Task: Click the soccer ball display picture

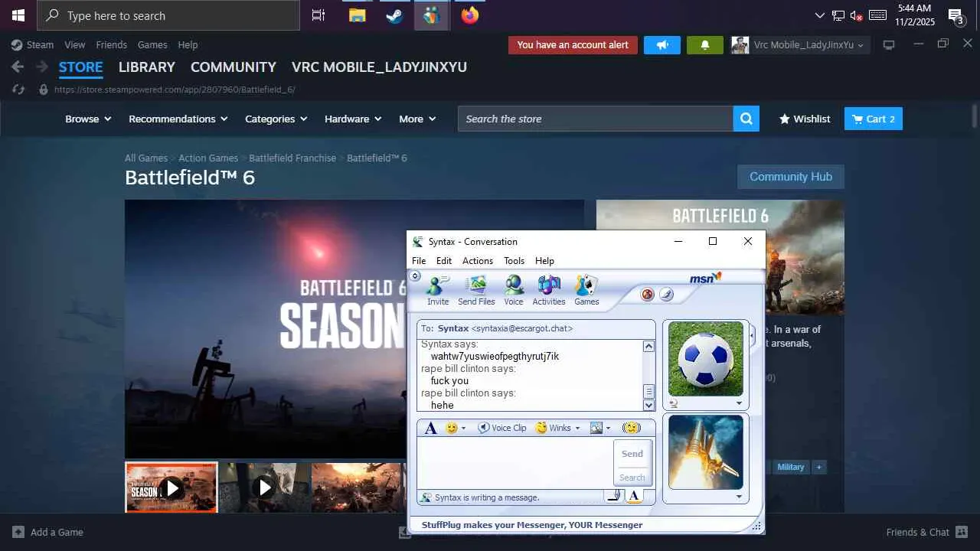Action: click(x=706, y=359)
